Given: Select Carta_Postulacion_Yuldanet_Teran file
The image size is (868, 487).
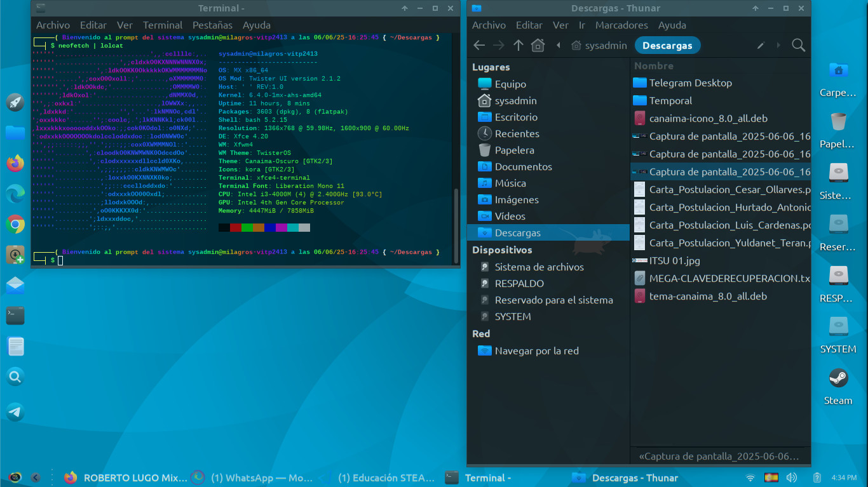Looking at the screenshot, I should (721, 243).
